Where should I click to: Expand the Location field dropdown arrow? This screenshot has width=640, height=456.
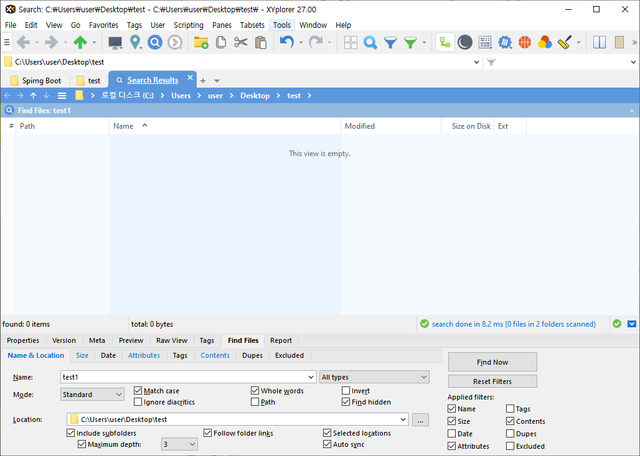click(x=403, y=419)
